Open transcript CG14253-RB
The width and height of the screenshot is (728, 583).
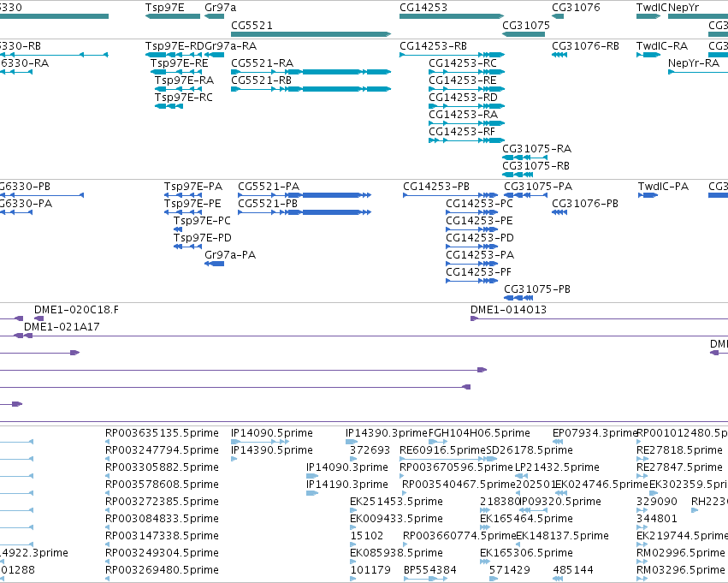[x=433, y=46]
